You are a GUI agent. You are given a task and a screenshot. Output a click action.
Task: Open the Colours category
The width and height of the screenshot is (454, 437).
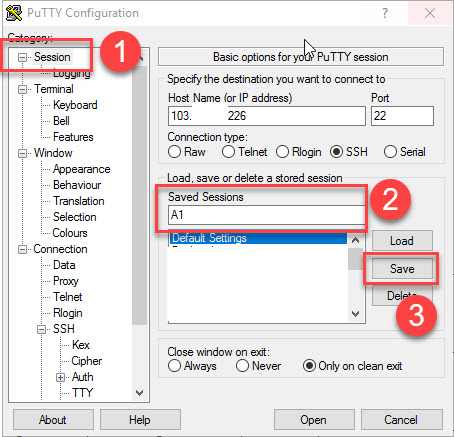70,233
